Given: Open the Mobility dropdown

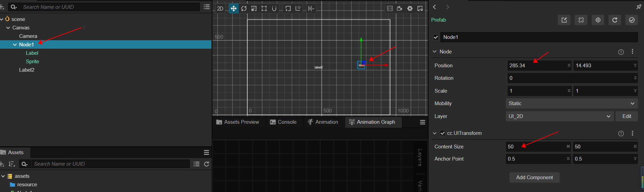Looking at the screenshot, I should tap(572, 103).
